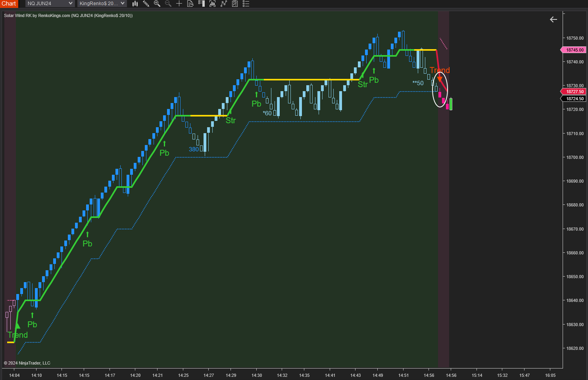Click the red 18727.50 price marker
The image size is (588, 380).
point(574,92)
